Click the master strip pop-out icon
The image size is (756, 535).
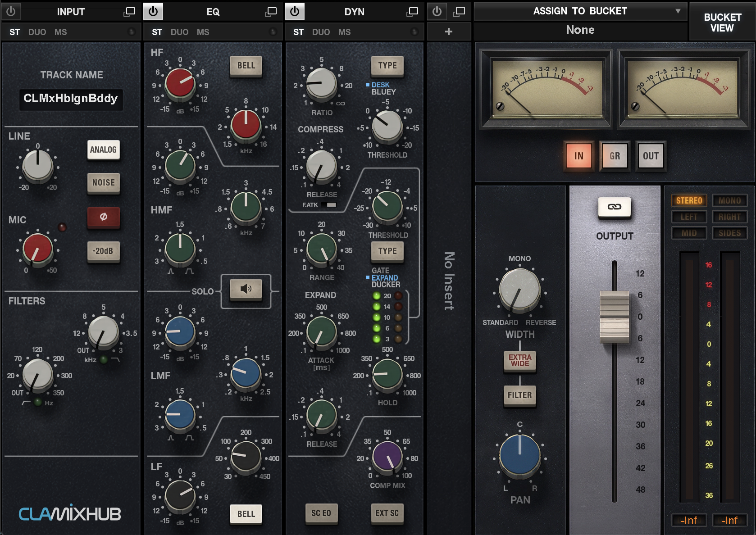coord(460,11)
